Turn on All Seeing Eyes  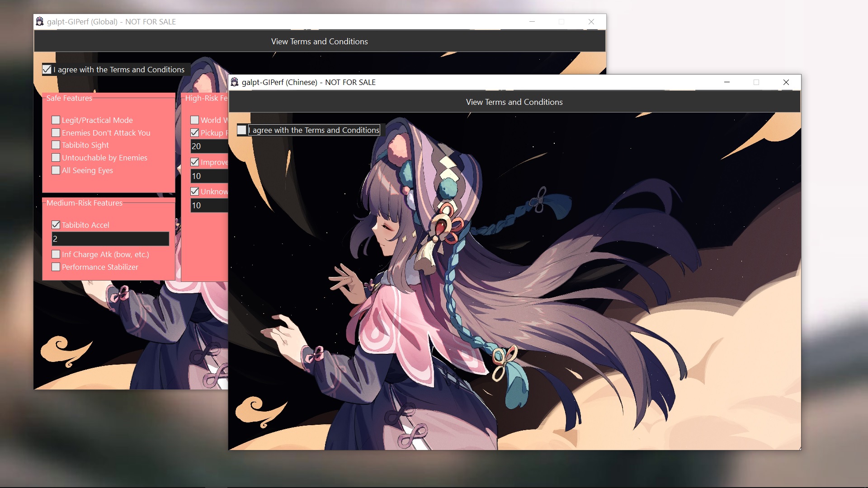[x=56, y=170]
